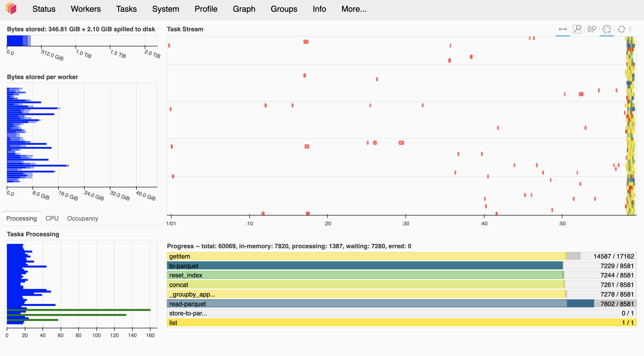The image size is (644, 356).
Task: Click the "Tasks Processing" title
Action: point(33,234)
